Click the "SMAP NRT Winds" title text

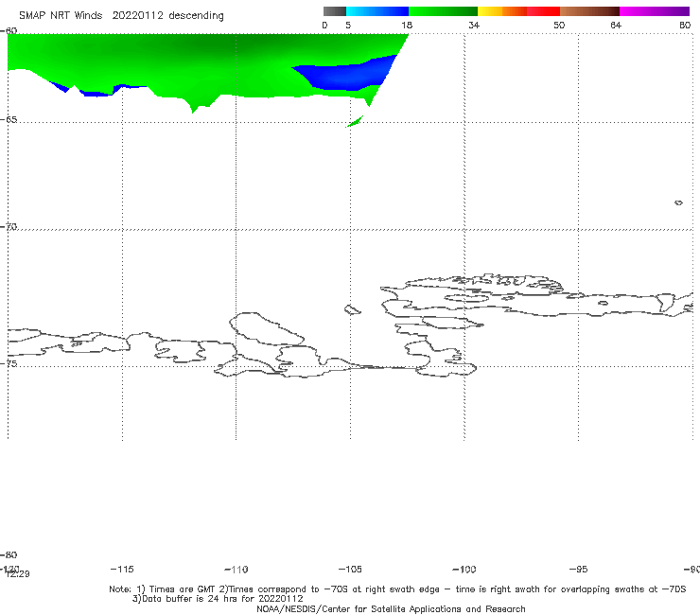[x=61, y=15]
